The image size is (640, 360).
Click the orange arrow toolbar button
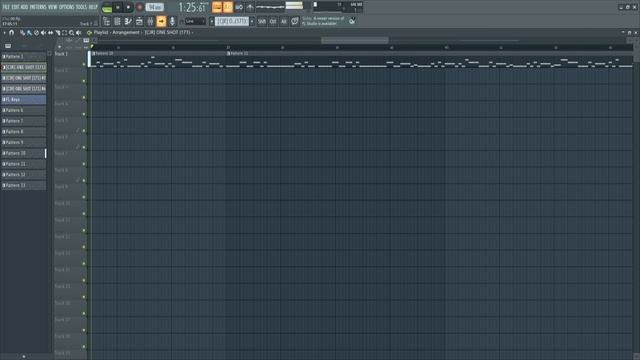coord(161,21)
